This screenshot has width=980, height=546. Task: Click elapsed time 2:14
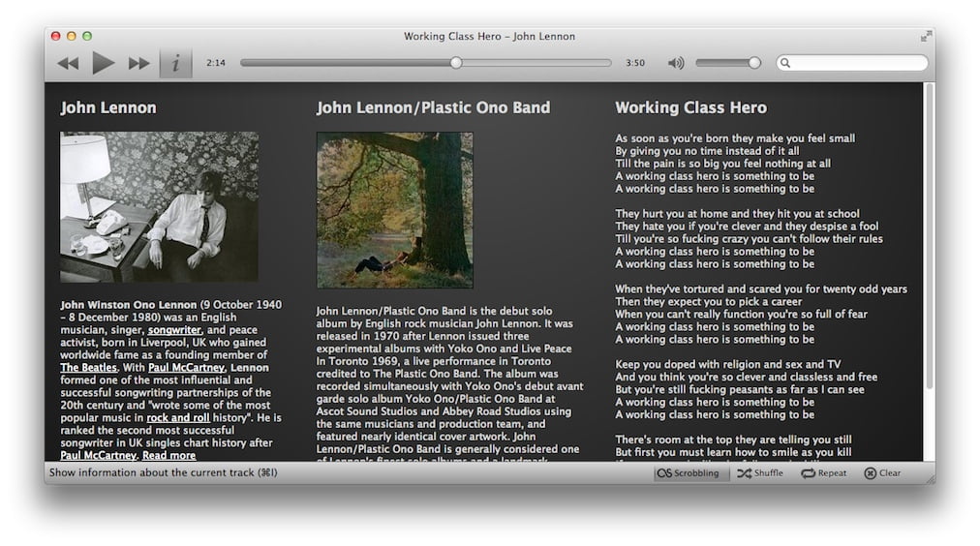point(216,63)
